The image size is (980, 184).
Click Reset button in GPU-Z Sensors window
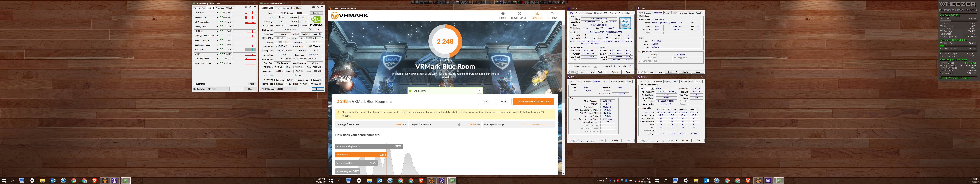[x=252, y=84]
